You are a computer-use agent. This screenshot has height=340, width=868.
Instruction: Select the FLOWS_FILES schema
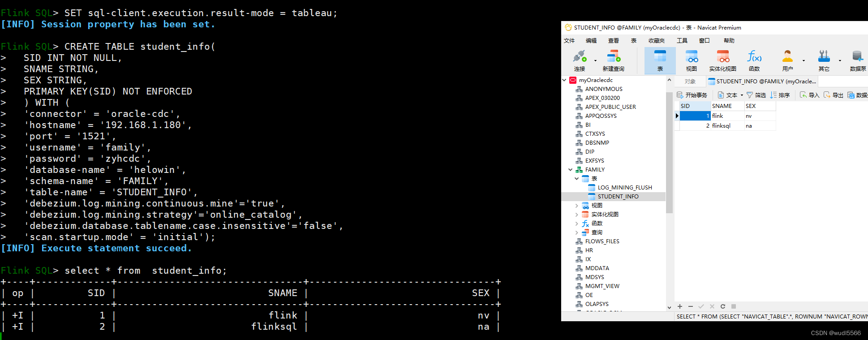(602, 241)
